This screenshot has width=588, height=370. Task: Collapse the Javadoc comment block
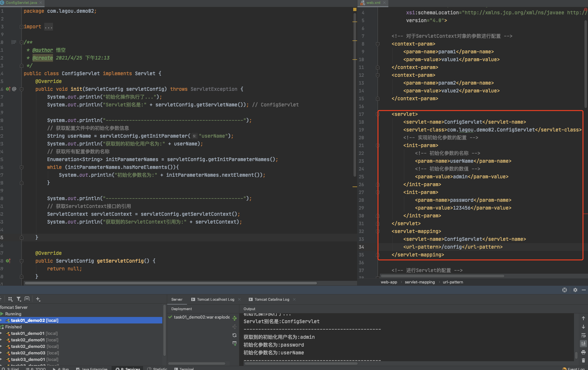point(21,42)
